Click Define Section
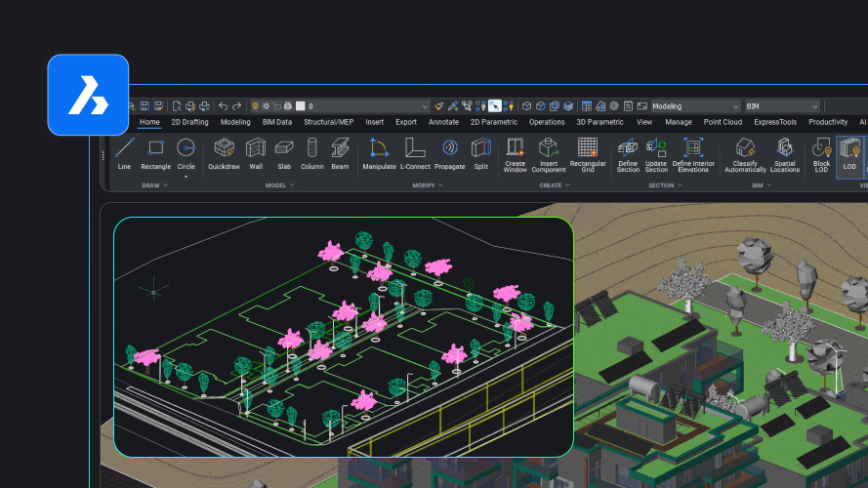 628,155
